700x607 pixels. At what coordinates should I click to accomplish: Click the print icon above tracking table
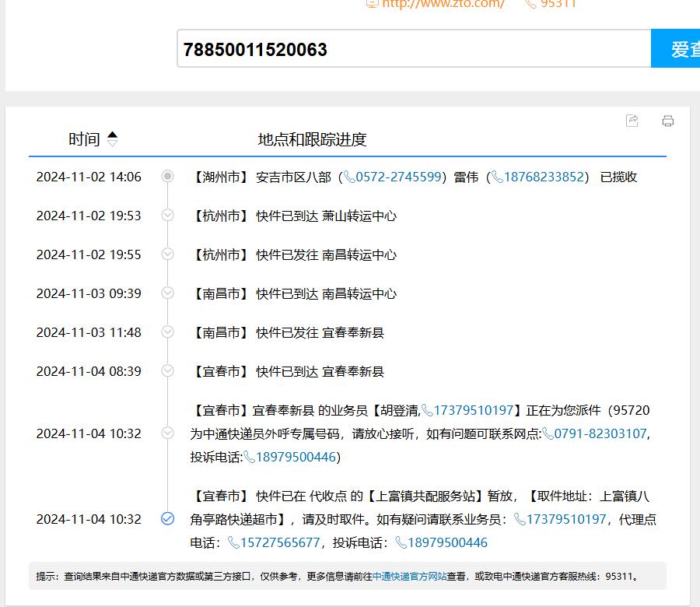tap(668, 121)
